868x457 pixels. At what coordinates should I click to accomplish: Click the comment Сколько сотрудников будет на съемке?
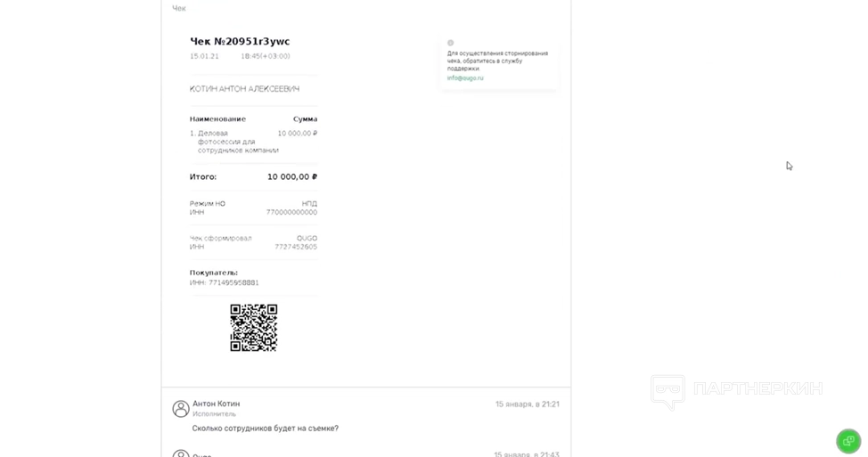[x=266, y=428]
